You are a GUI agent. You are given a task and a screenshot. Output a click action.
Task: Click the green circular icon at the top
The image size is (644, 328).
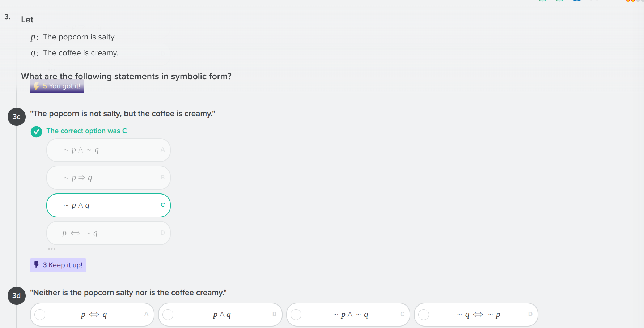(x=542, y=0)
